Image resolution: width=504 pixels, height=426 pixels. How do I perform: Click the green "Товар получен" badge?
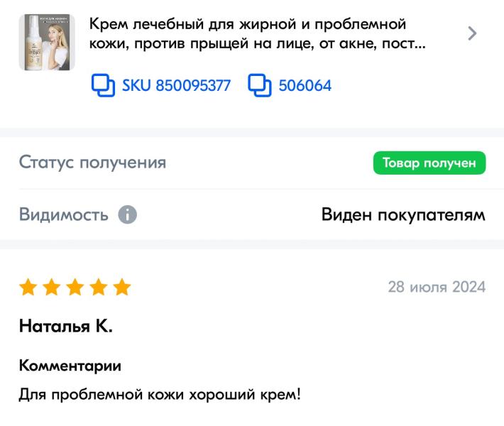429,163
